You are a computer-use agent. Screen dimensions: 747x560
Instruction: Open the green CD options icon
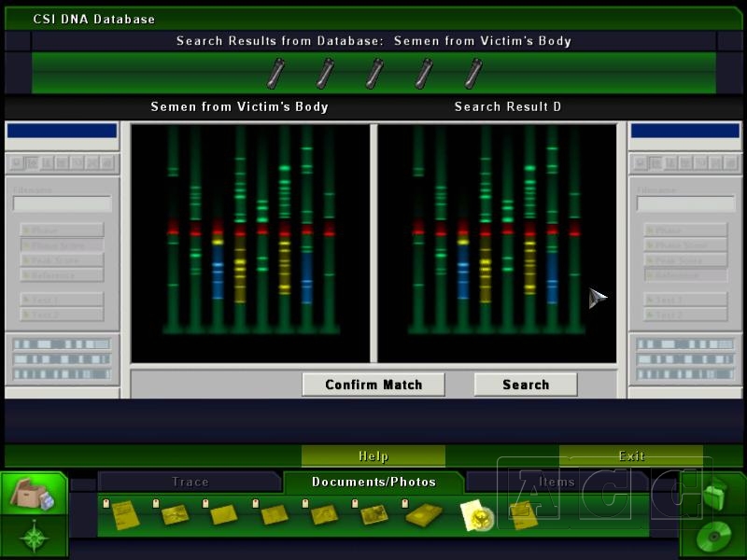point(713,538)
